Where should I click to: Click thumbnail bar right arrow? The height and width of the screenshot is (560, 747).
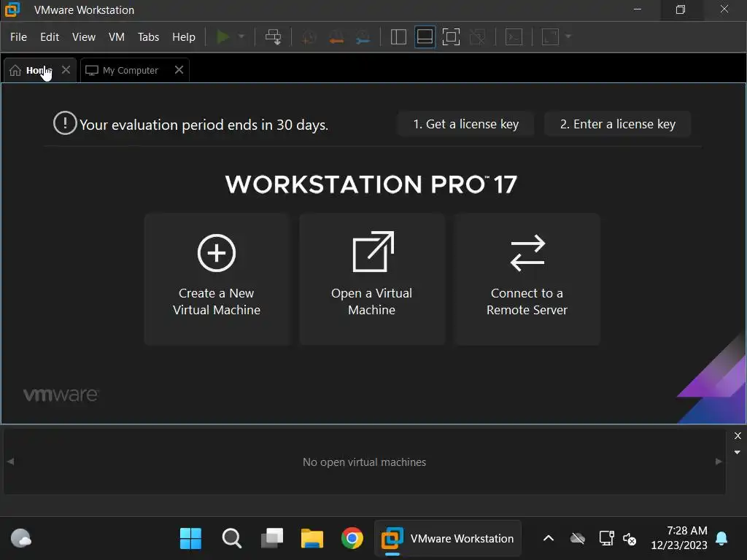click(x=719, y=462)
